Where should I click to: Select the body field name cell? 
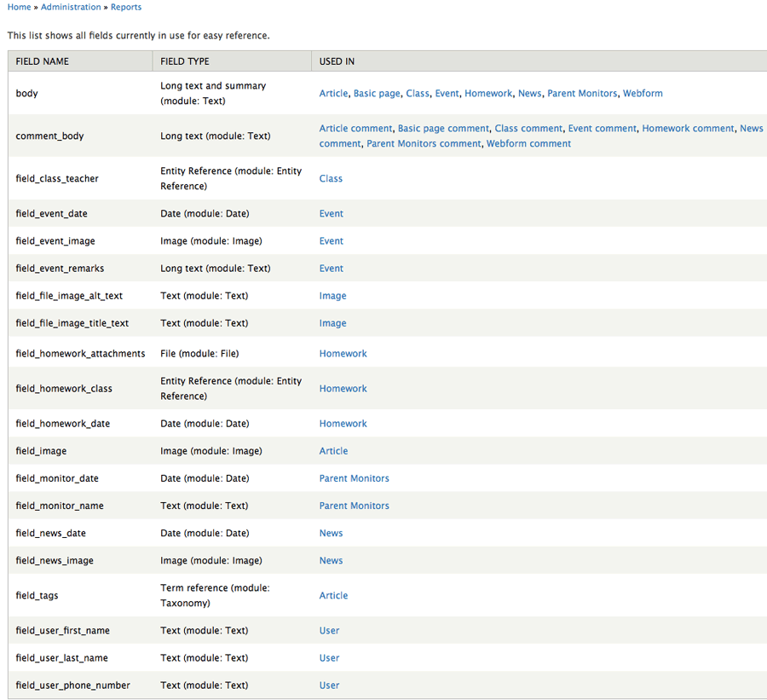point(80,93)
